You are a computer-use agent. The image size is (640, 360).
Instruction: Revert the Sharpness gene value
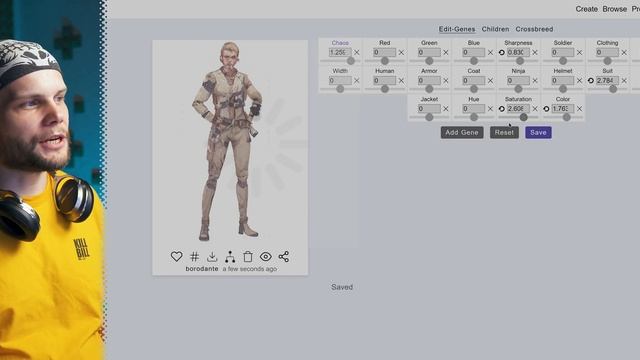tap(502, 52)
